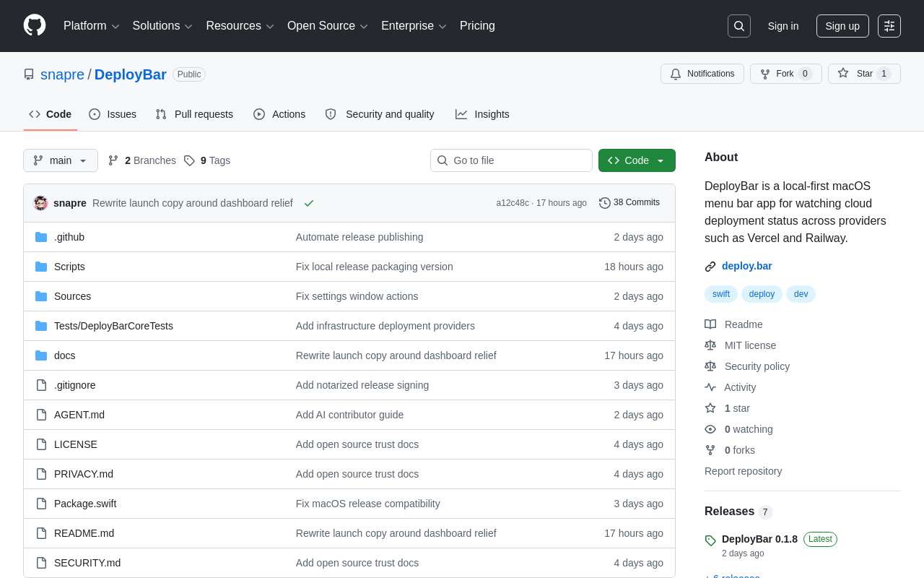Click the Tests/DeployBarCoreTests folder icon

click(41, 326)
